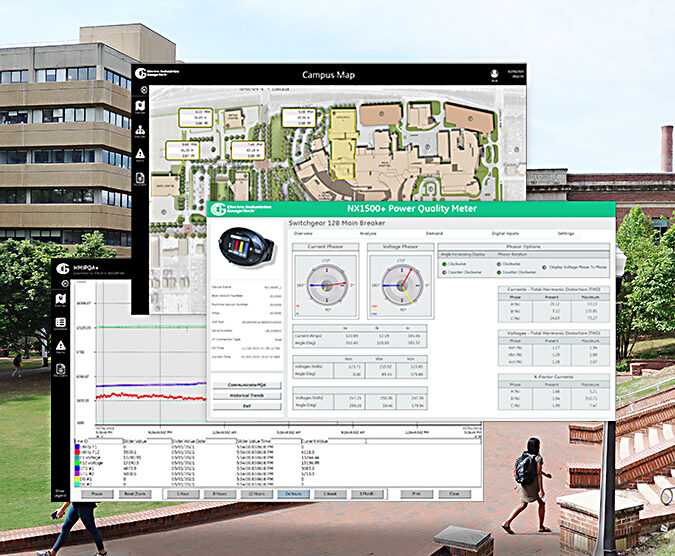The image size is (675, 556).
Task: Open the alarm triangle icon in HMIPQA+ sidebar
Action: point(61,346)
